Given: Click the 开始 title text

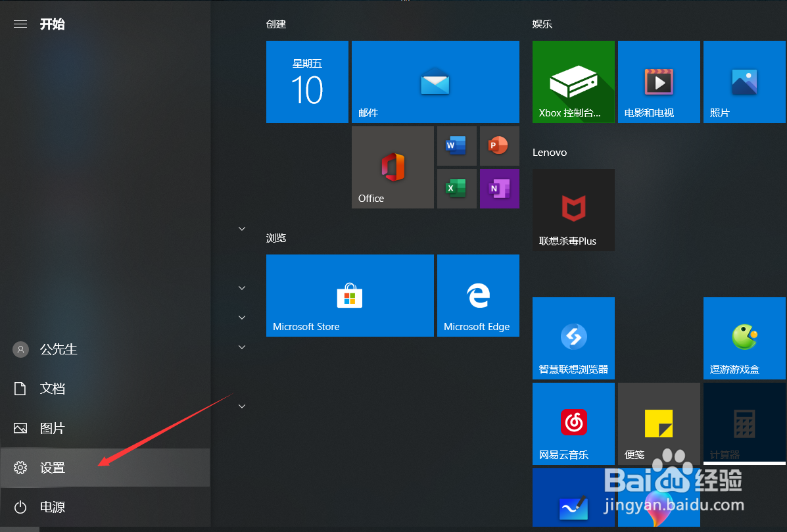Looking at the screenshot, I should click(x=52, y=24).
